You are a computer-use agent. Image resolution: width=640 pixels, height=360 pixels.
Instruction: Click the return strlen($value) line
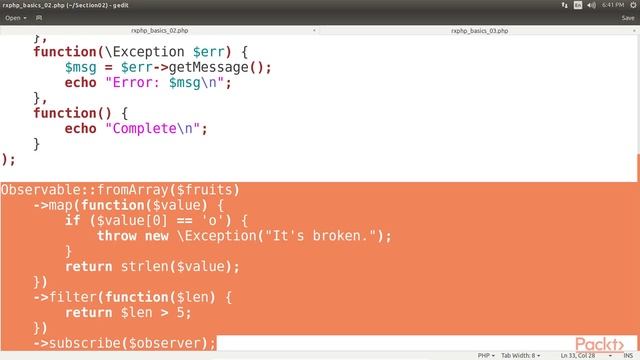point(152,267)
